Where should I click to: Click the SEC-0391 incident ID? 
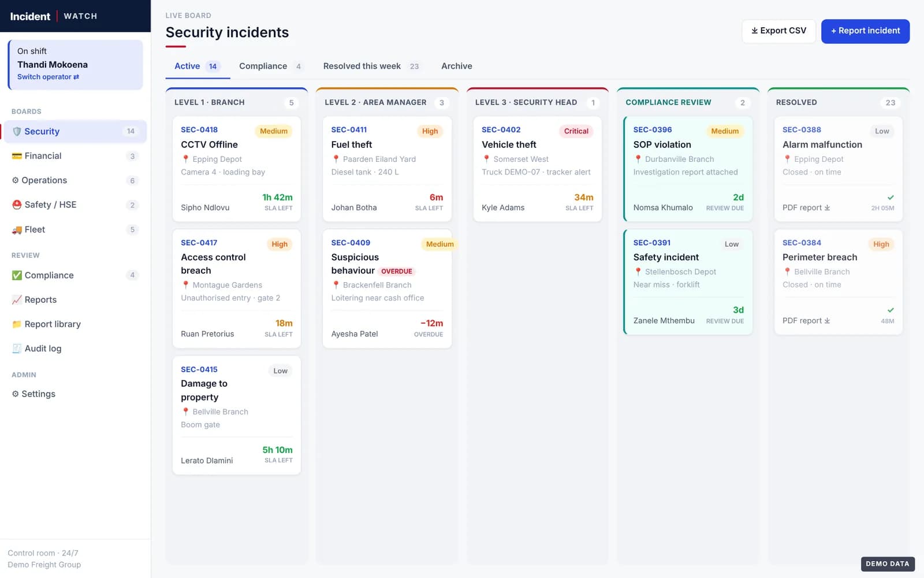[652, 243]
